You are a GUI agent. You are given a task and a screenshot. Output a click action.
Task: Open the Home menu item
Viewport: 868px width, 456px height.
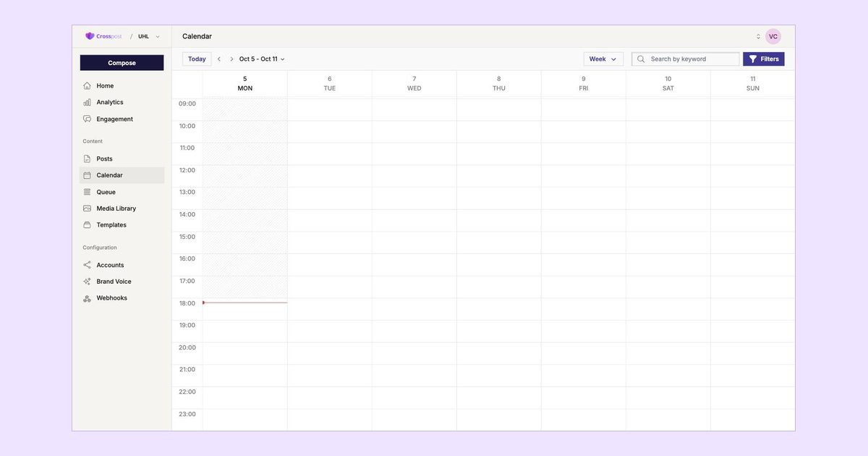122,85
